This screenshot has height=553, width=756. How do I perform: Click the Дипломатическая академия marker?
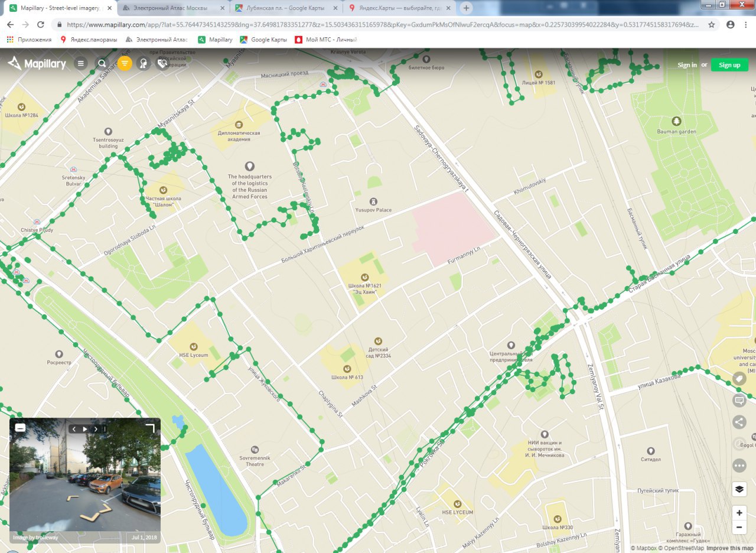(239, 125)
